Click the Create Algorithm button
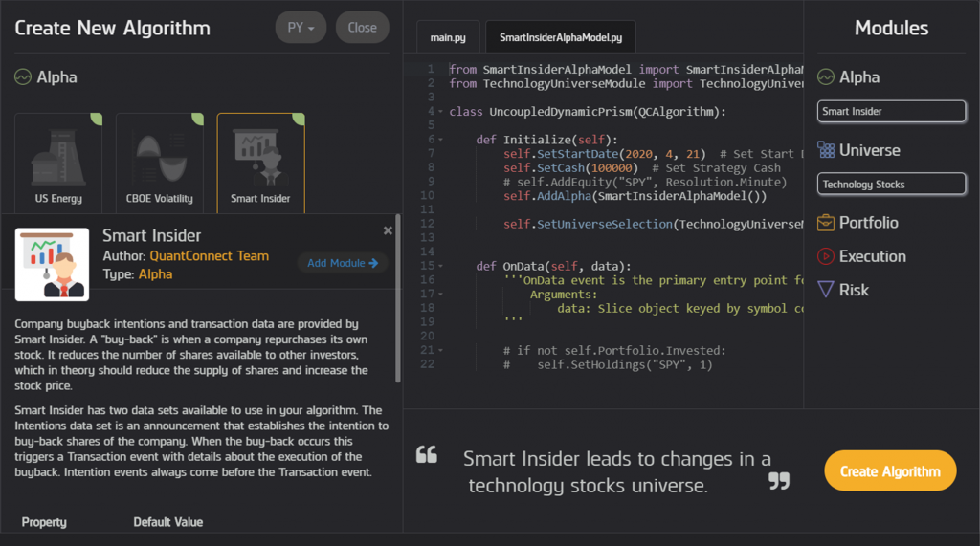 tap(890, 471)
